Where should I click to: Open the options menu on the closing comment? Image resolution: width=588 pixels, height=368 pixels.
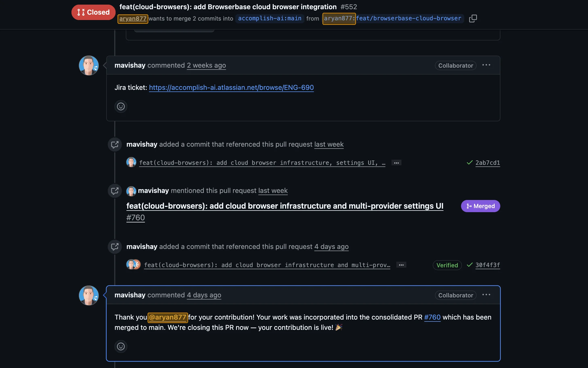[486, 295]
